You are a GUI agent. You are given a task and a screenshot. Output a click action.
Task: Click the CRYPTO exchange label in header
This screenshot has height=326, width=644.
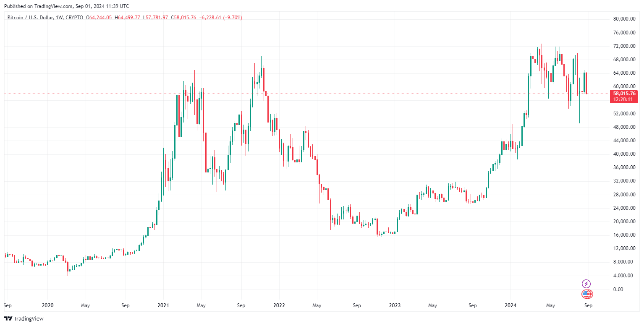click(x=74, y=18)
